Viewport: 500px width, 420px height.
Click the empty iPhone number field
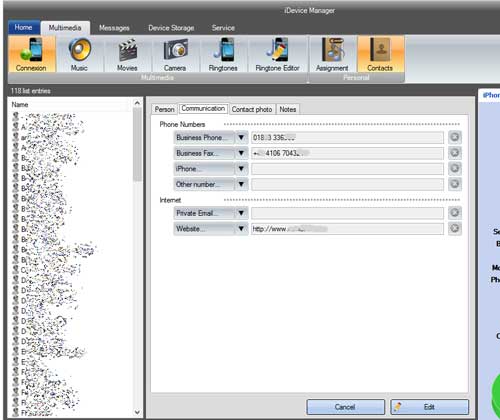pos(347,169)
